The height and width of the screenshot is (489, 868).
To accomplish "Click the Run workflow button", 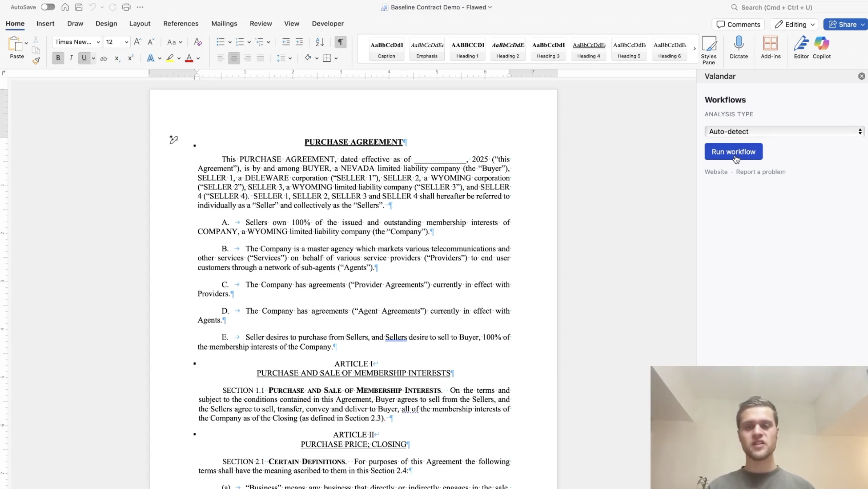I will (733, 152).
